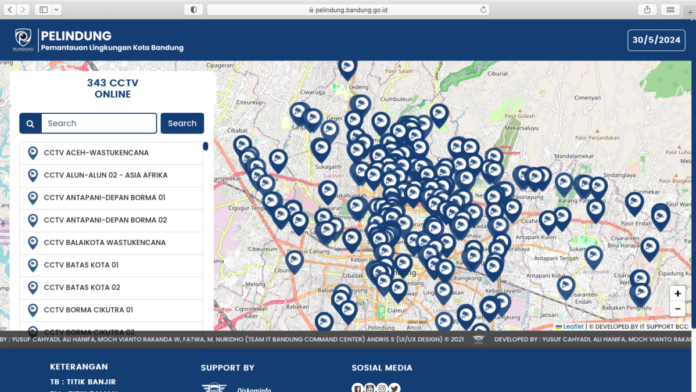696x392 pixels.
Task: Click the 30/5/2024 date button
Action: 656,40
